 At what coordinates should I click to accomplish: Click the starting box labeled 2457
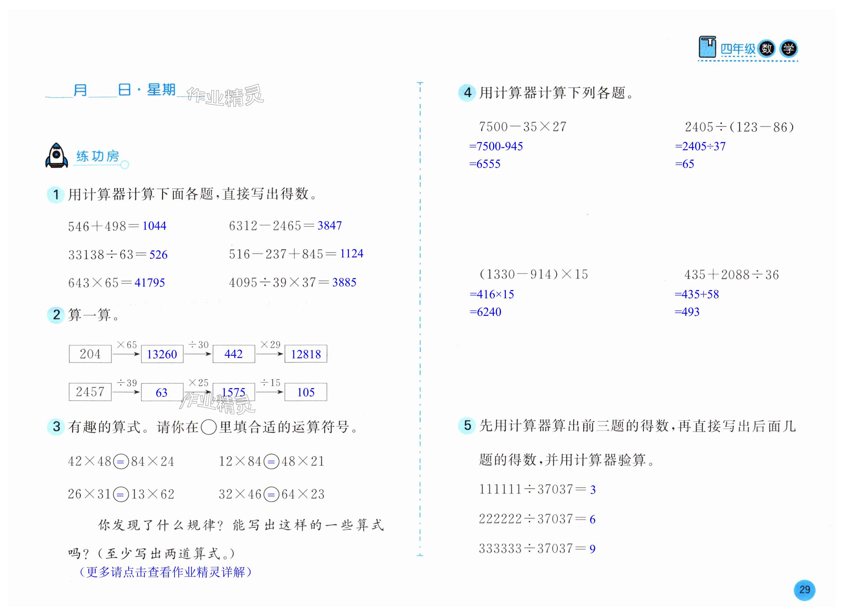click(x=90, y=392)
